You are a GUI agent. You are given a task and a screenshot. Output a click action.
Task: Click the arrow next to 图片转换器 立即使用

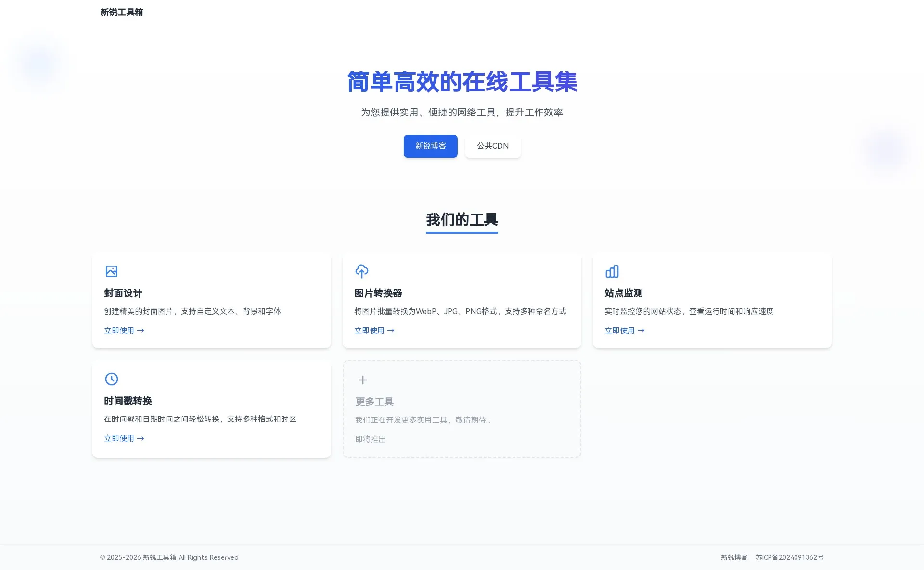(x=391, y=331)
